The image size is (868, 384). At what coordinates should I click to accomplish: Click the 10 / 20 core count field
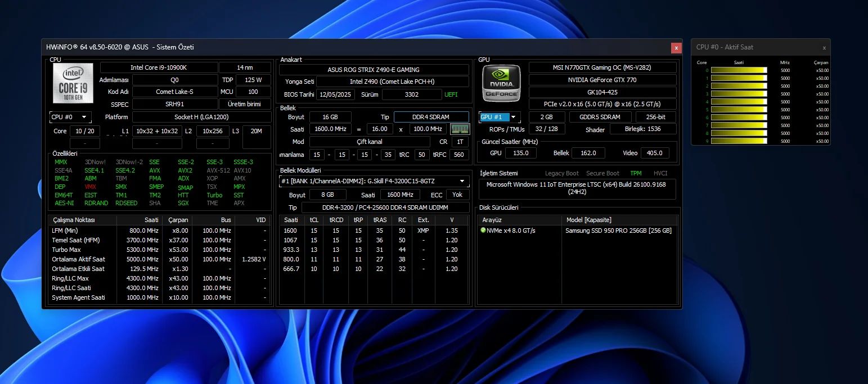84,131
